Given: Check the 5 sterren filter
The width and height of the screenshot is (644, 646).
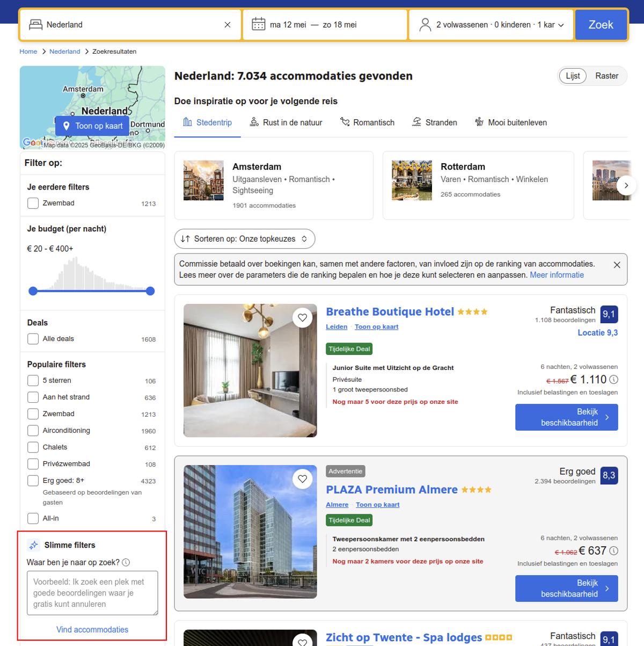Looking at the screenshot, I should tap(33, 381).
